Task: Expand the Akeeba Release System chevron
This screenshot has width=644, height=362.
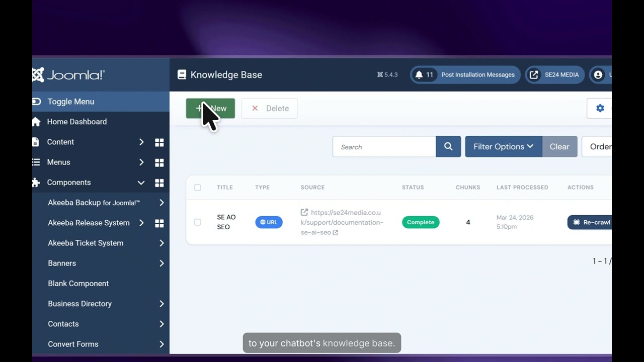Action: pos(141,223)
